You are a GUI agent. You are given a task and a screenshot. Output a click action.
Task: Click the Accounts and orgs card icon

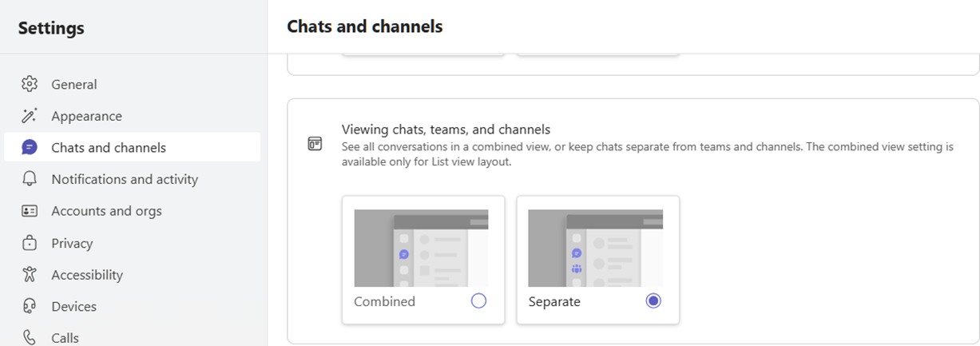point(30,211)
